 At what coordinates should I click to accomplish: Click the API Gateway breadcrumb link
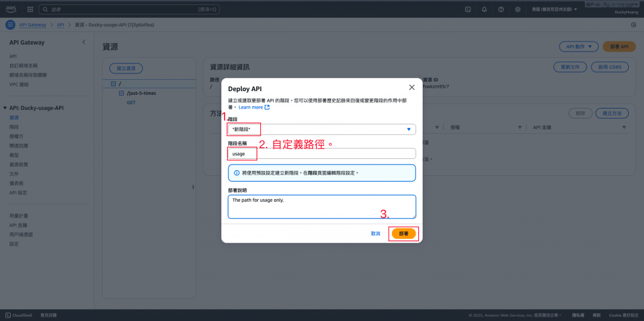[33, 25]
